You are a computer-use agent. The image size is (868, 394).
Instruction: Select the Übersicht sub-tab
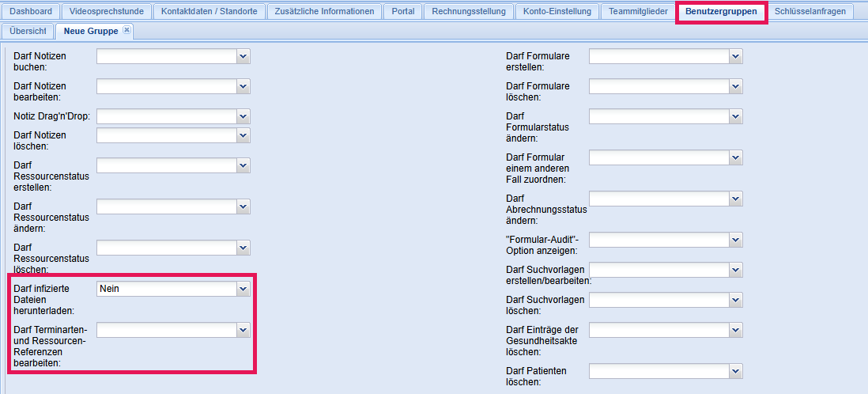[x=28, y=32]
